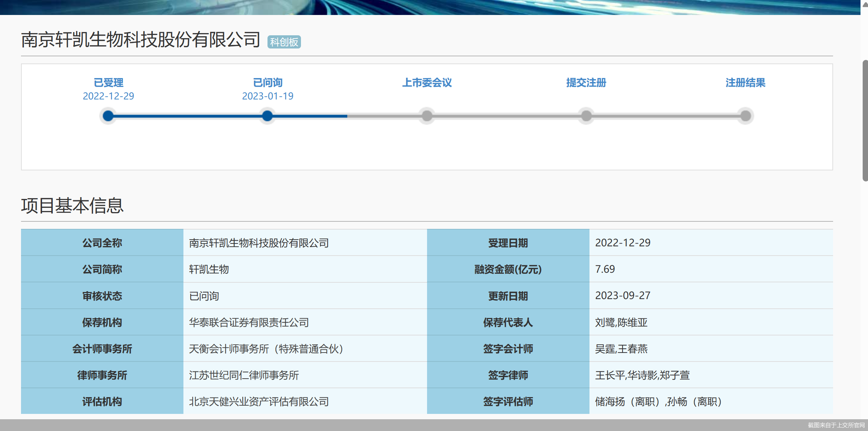The height and width of the screenshot is (431, 868).
Task: Click 北京天健兴业资产评估有限公司 value
Action: [259, 401]
